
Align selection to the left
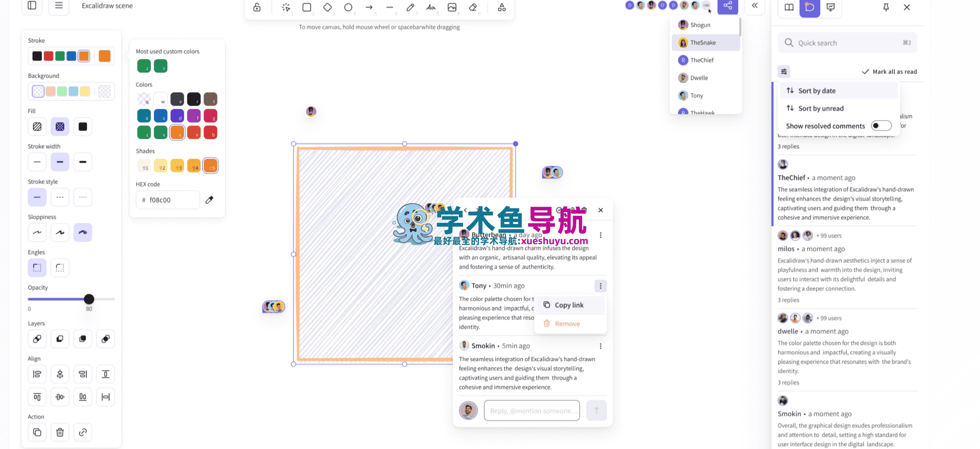(x=37, y=374)
